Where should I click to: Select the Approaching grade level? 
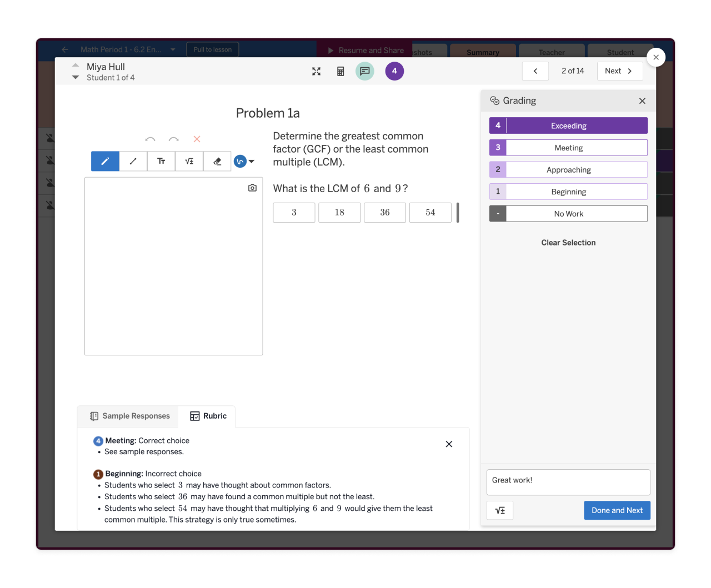[x=568, y=169]
